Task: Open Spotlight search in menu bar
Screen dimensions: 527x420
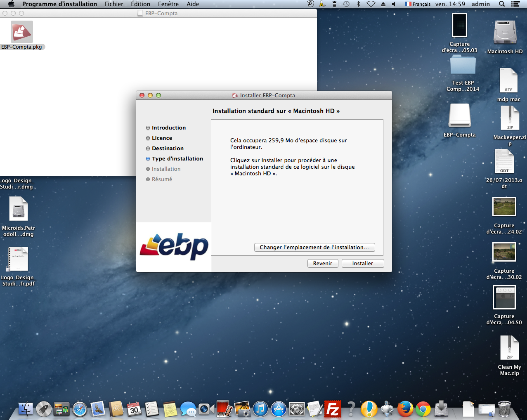Action: point(502,4)
